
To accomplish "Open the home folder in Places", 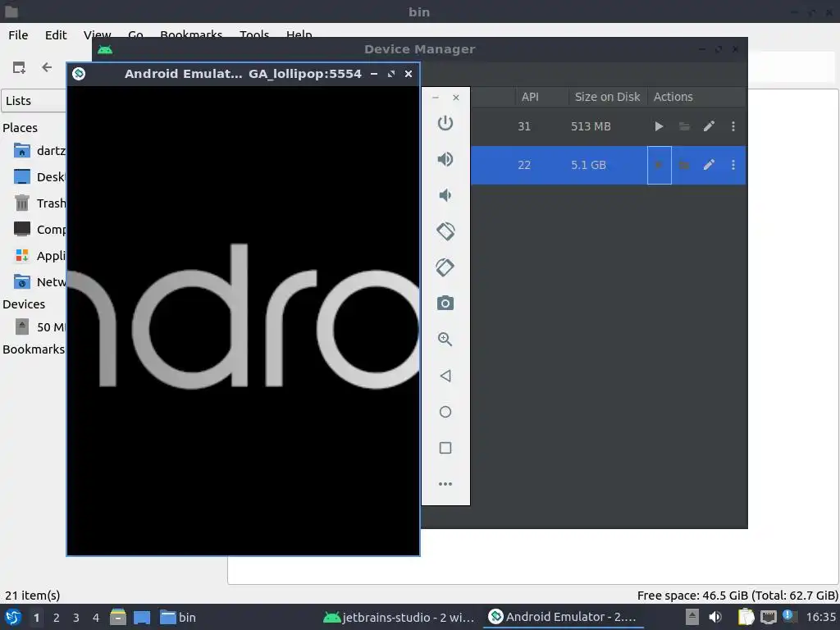I will 38,151.
